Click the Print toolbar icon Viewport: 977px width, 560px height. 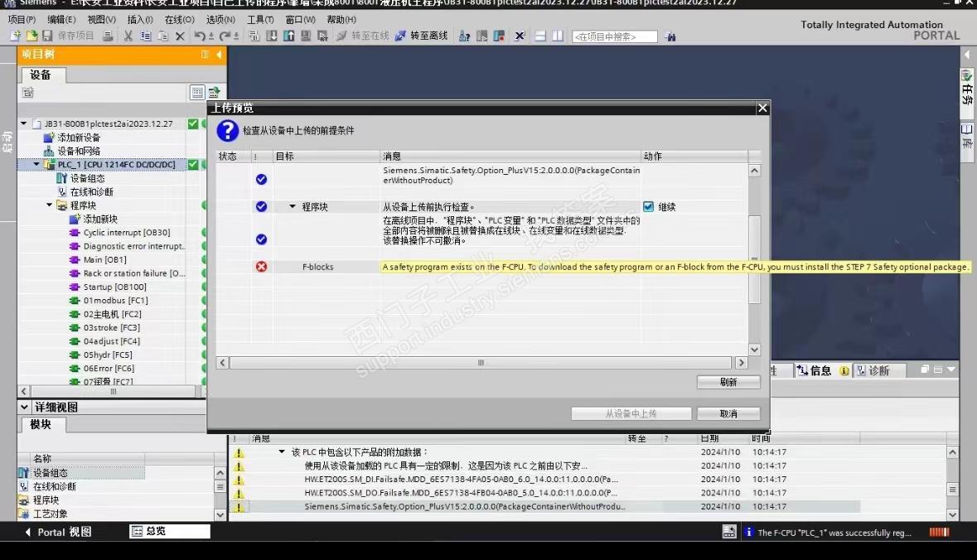108,36
